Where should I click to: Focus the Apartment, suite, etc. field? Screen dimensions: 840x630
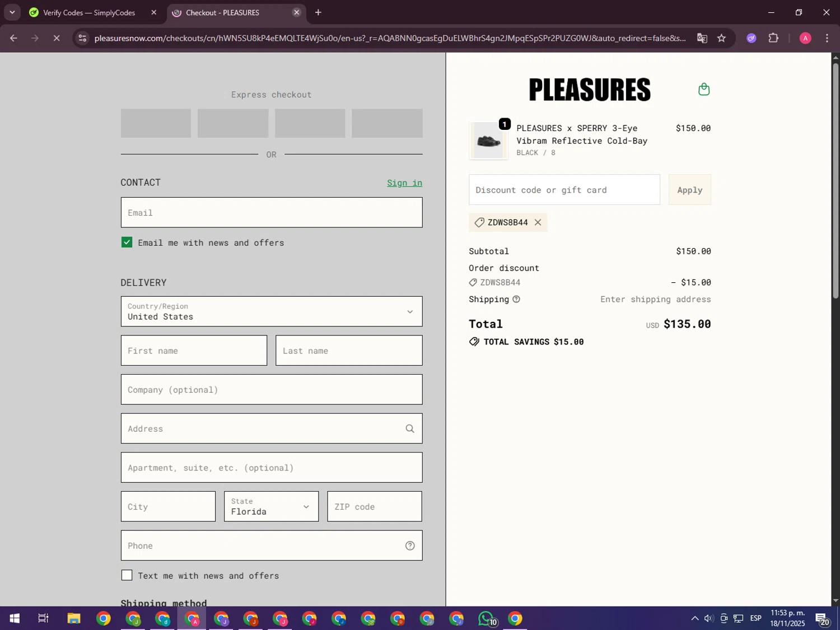coord(272,468)
